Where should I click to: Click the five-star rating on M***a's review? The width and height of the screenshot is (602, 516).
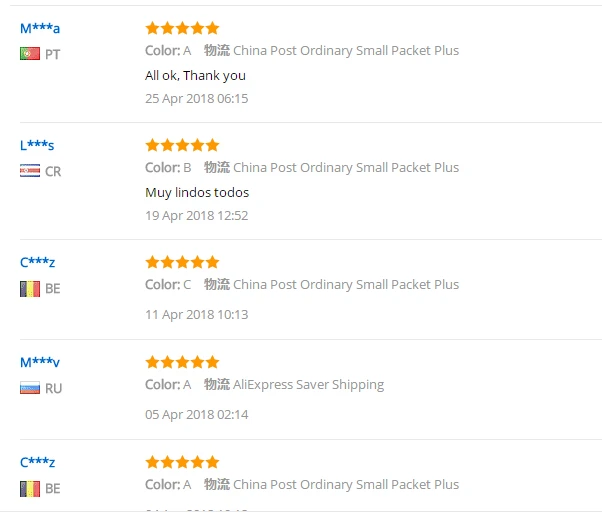click(x=182, y=28)
